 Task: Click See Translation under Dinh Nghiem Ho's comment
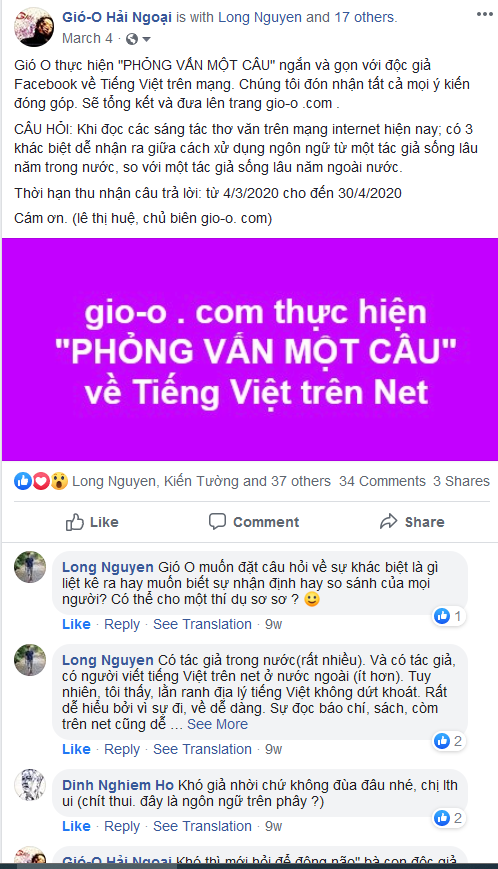point(202,826)
